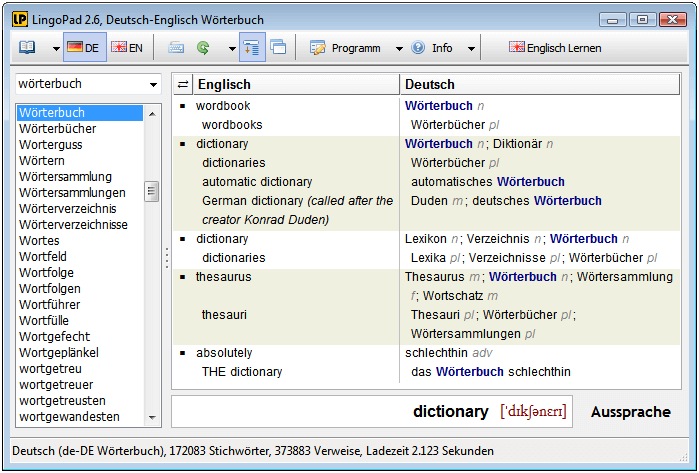
Task: Expand the wörterbuch search combo box
Action: [153, 85]
